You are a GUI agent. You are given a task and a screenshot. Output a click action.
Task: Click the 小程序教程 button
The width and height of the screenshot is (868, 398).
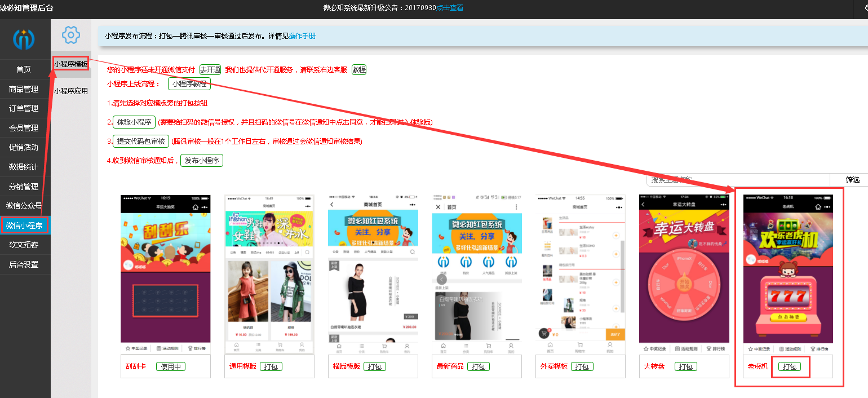189,84
